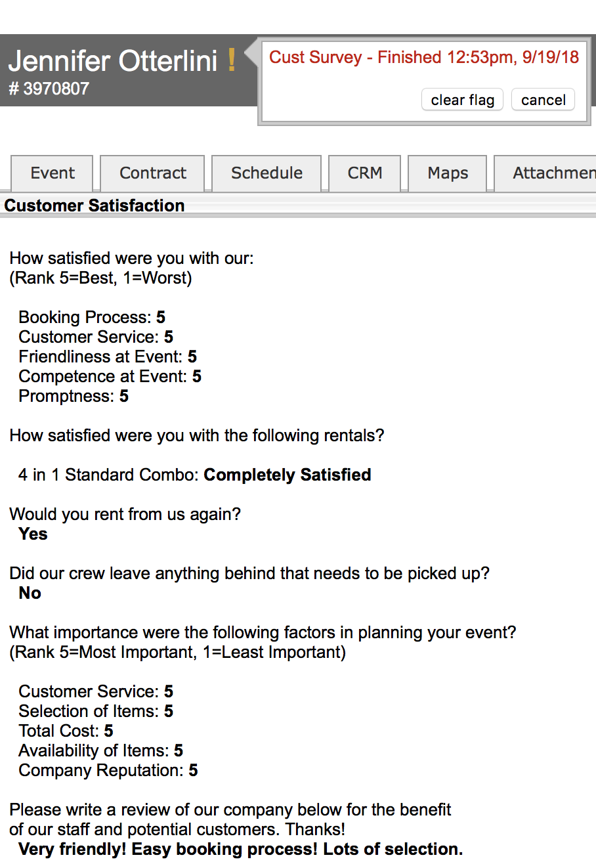The height and width of the screenshot is (868, 596).
Task: Open the Event tab
Action: (53, 173)
